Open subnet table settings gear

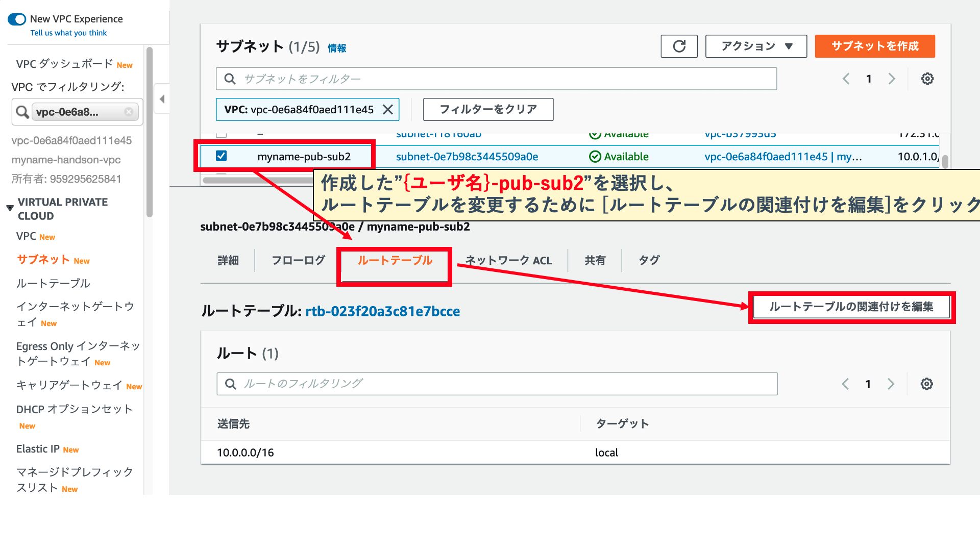(927, 79)
